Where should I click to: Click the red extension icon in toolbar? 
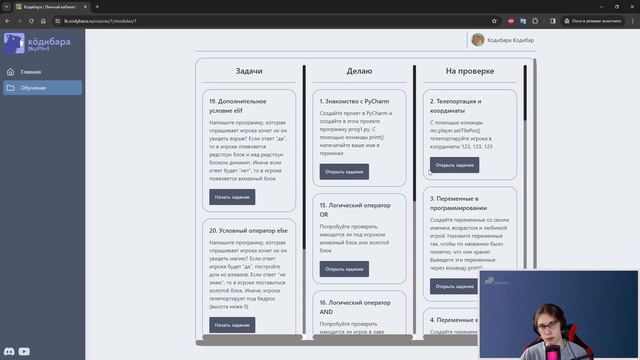(511, 21)
